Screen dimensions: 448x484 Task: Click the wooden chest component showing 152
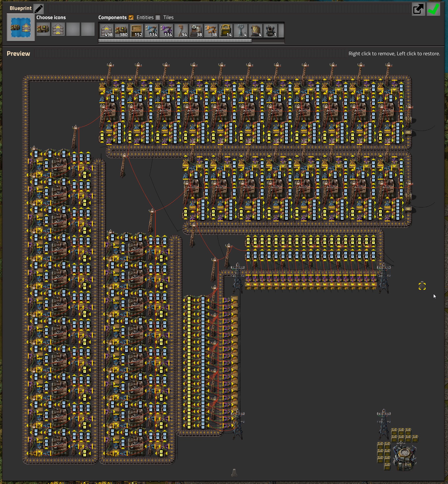pyautogui.click(x=136, y=30)
